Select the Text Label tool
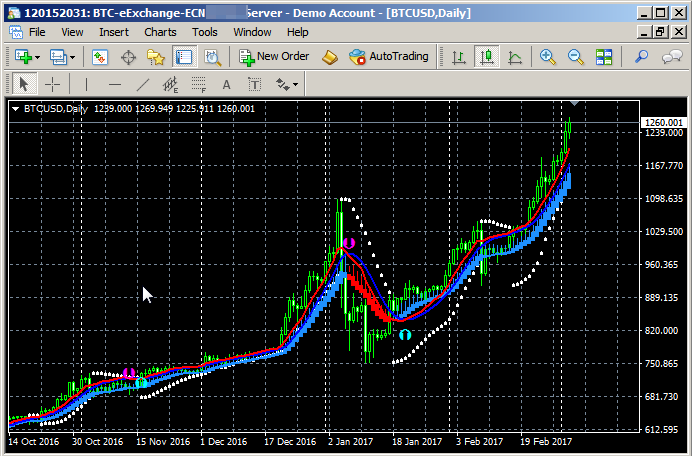The image size is (692, 456). pos(255,84)
